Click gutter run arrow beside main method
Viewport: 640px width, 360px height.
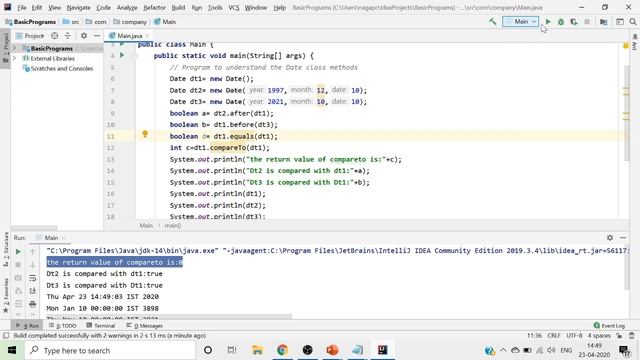click(x=122, y=55)
